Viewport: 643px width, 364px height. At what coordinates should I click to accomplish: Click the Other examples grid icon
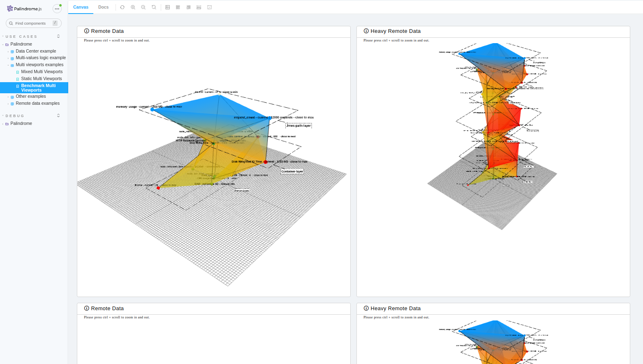click(x=12, y=97)
